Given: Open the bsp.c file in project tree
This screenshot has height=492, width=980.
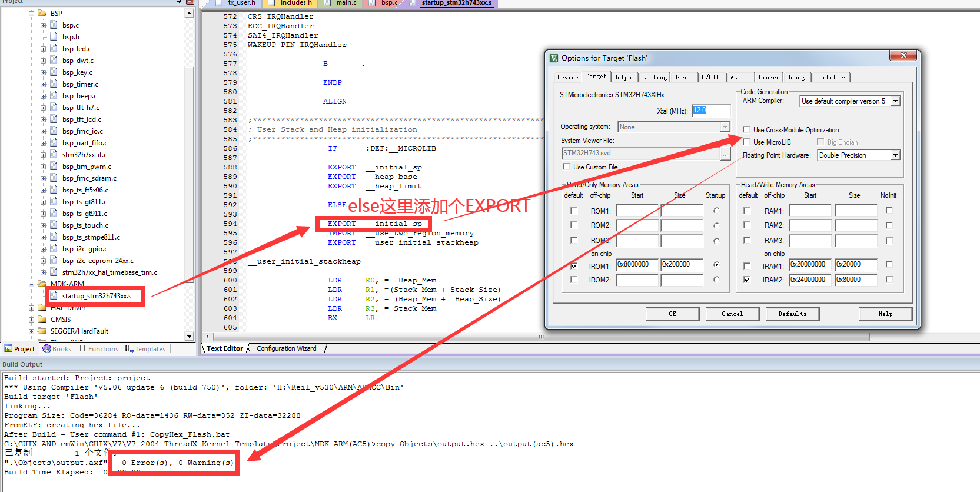Looking at the screenshot, I should pos(70,25).
